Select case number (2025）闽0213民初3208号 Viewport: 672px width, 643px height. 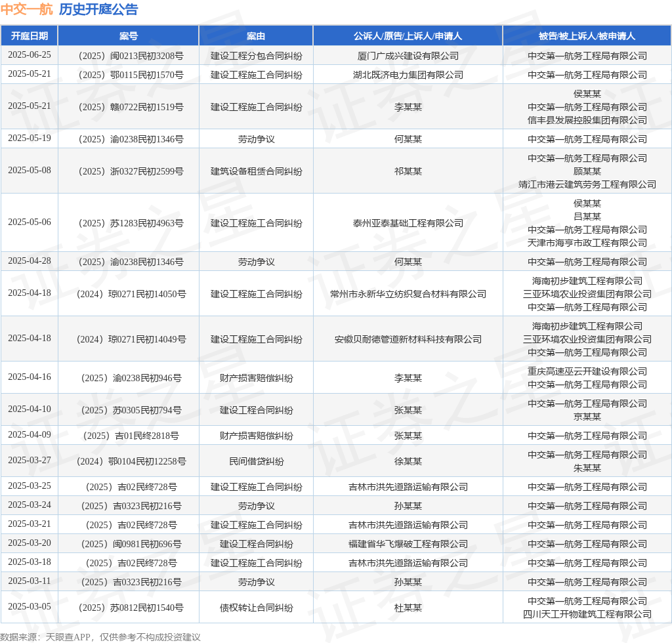click(131, 56)
